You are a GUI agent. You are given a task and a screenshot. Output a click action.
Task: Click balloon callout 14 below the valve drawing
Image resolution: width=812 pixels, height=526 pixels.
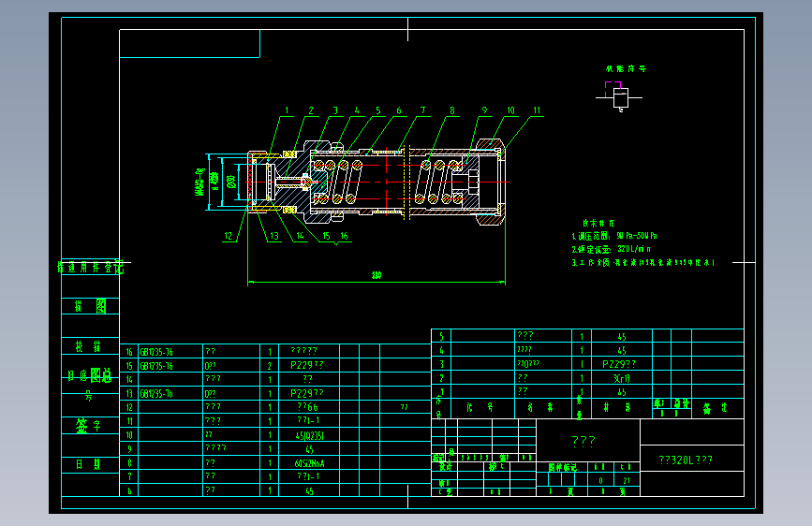(x=300, y=236)
